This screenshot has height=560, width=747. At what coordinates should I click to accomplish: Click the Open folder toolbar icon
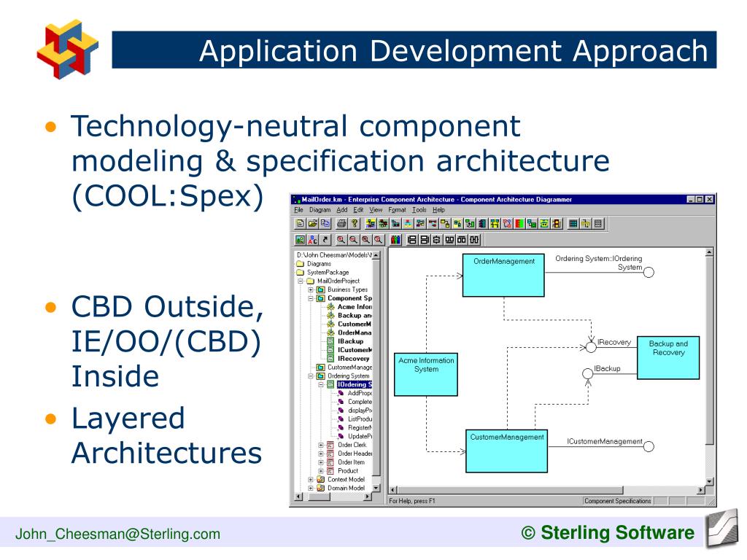coord(312,223)
